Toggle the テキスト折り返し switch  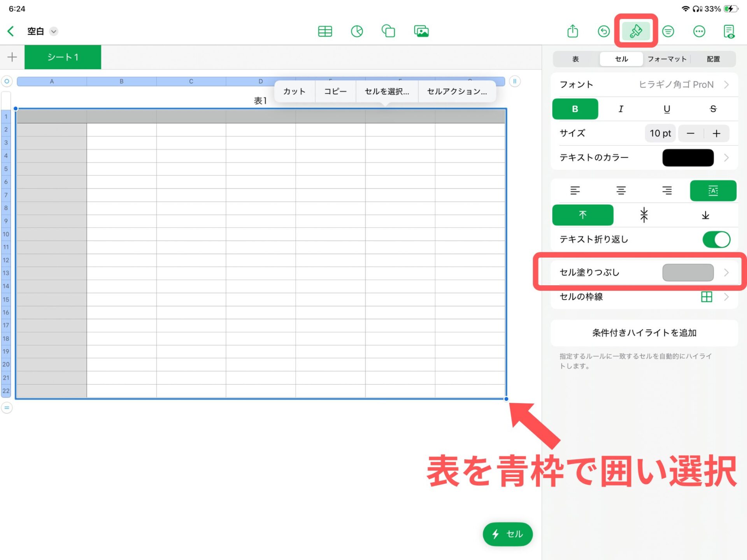click(x=716, y=239)
